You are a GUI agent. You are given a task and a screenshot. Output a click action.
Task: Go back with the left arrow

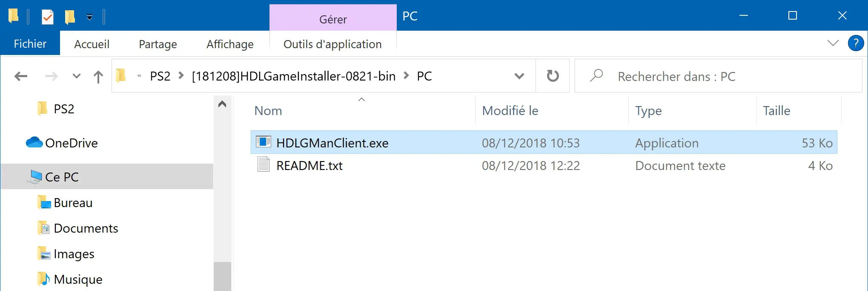coord(21,76)
